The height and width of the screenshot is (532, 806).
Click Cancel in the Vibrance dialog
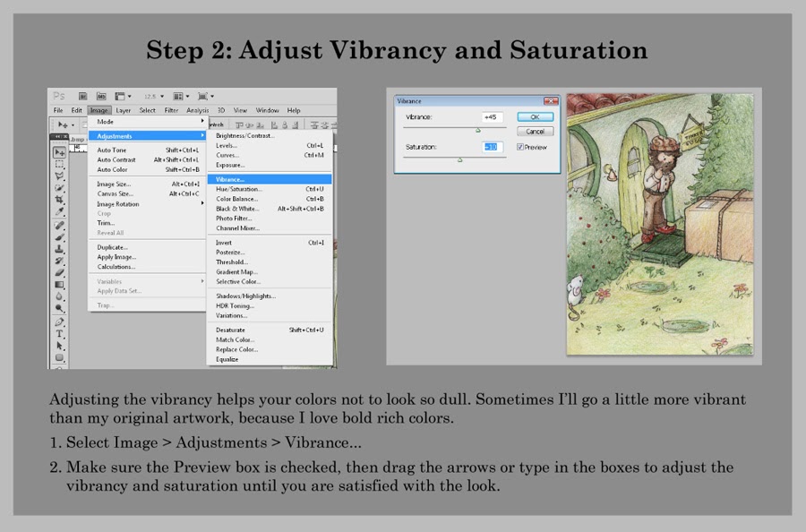[x=536, y=132]
